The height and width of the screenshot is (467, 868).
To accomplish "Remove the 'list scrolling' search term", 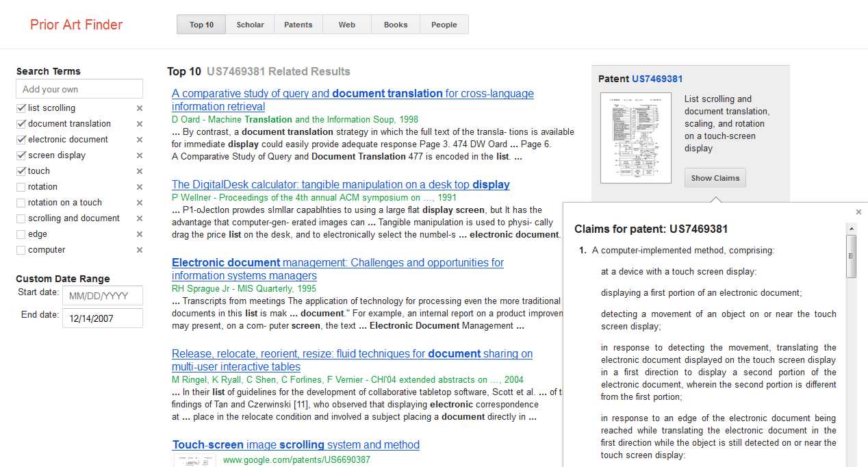I will coord(140,108).
